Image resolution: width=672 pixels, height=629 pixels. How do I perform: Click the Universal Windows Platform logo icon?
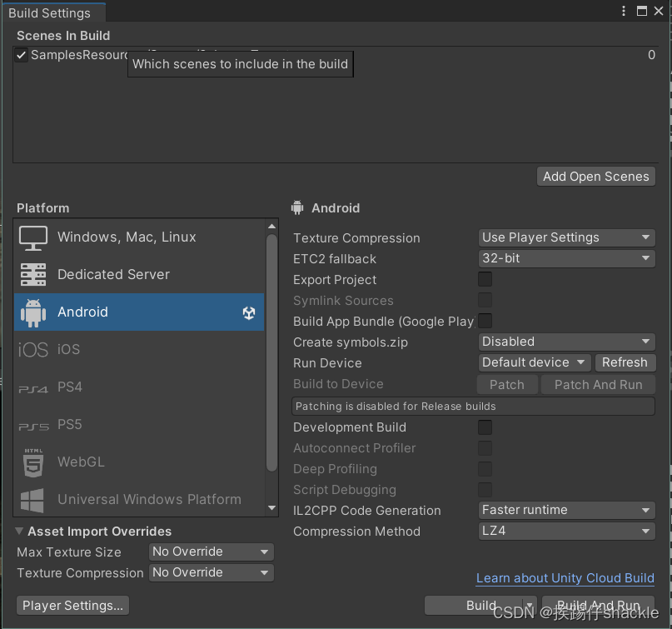click(x=32, y=501)
